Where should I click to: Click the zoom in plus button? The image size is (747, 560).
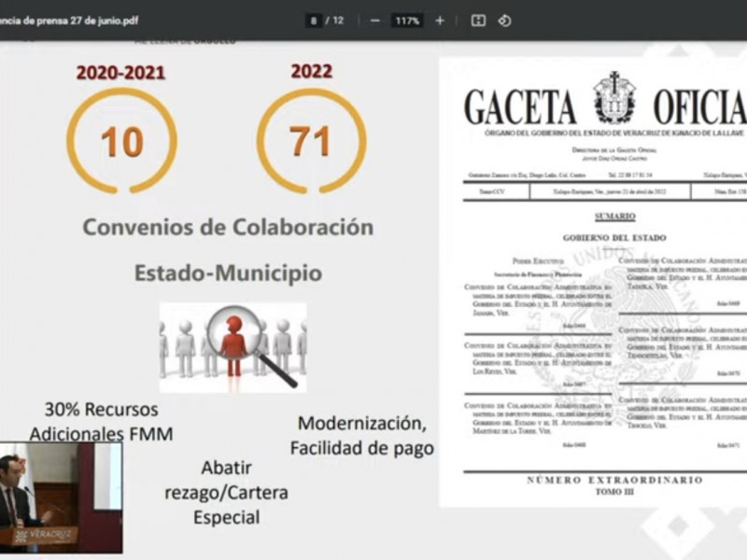click(440, 21)
